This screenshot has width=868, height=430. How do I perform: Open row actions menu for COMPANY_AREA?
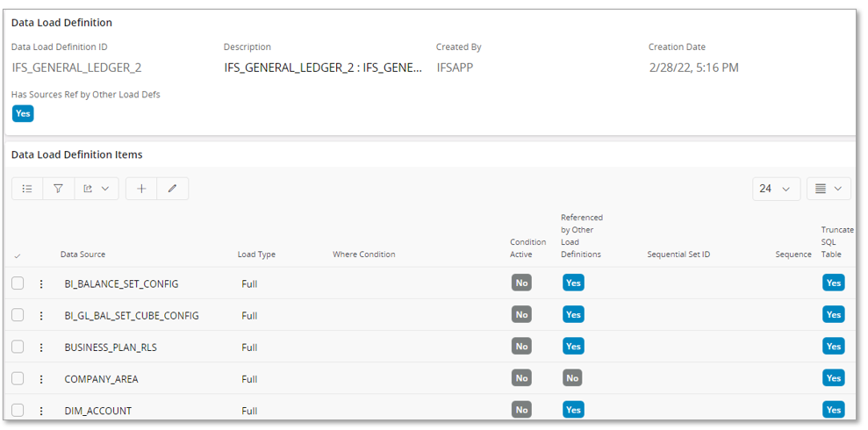(41, 379)
